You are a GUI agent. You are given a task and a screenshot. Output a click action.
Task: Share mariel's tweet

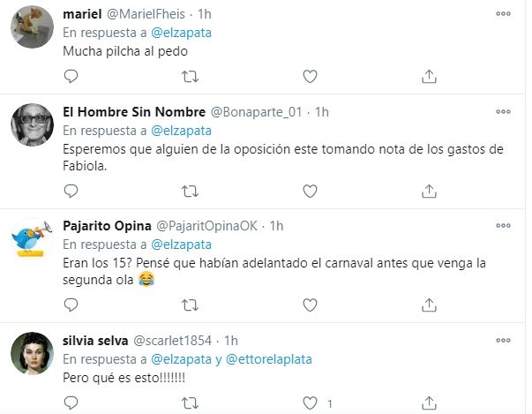tap(429, 77)
